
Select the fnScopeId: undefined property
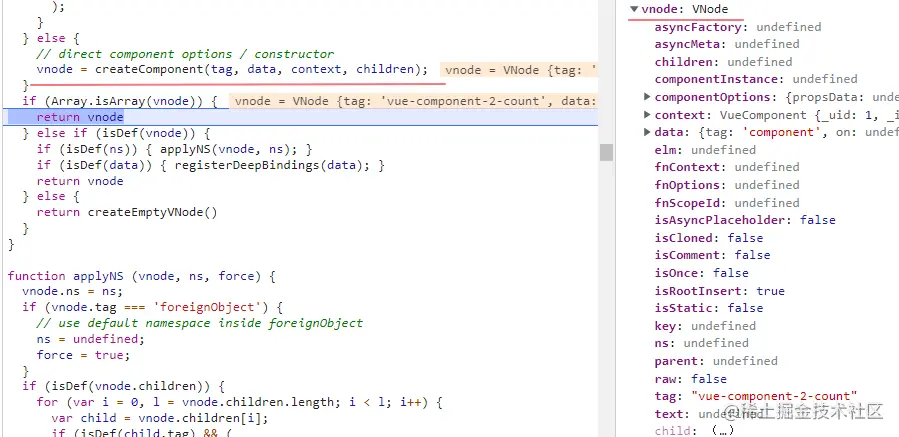click(727, 203)
